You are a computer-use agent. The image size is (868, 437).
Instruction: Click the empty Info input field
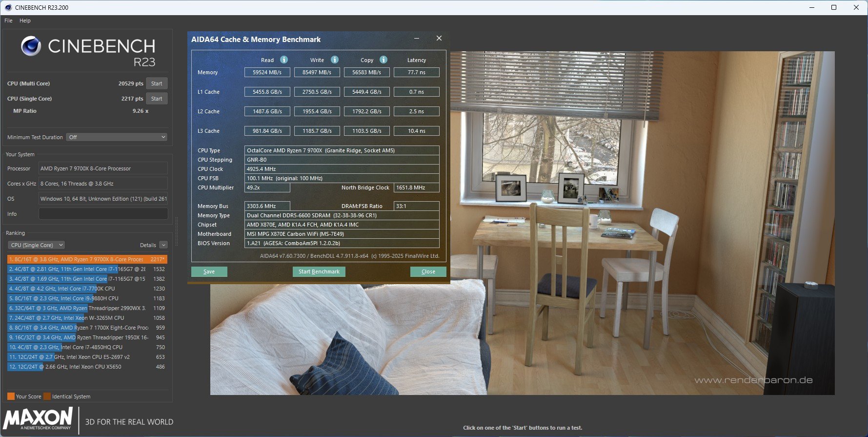click(103, 214)
